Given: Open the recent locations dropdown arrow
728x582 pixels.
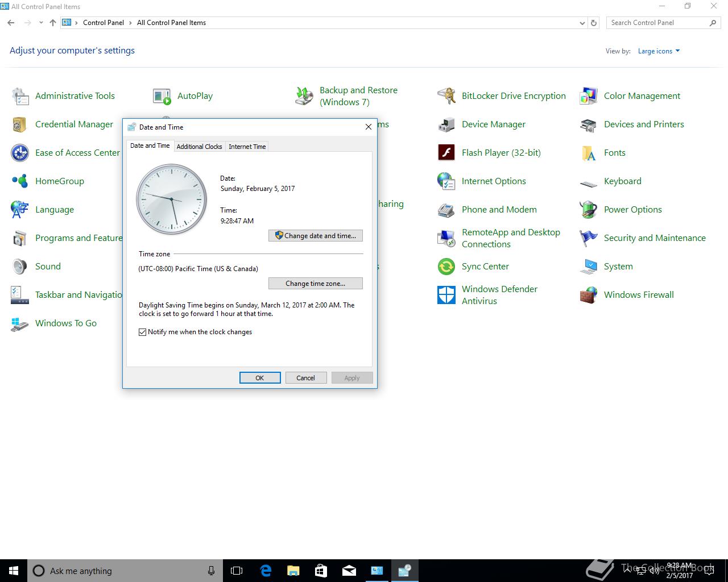Looking at the screenshot, I should click(x=41, y=23).
